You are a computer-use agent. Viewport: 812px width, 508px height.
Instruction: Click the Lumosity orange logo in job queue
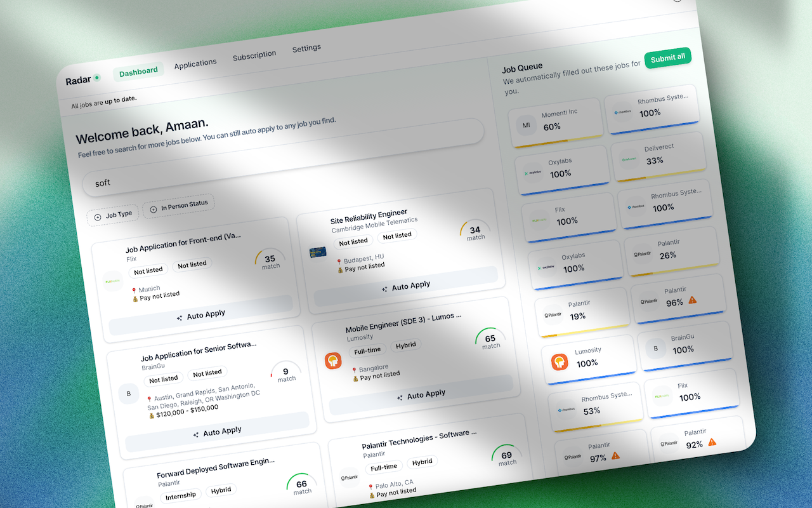pyautogui.click(x=559, y=363)
